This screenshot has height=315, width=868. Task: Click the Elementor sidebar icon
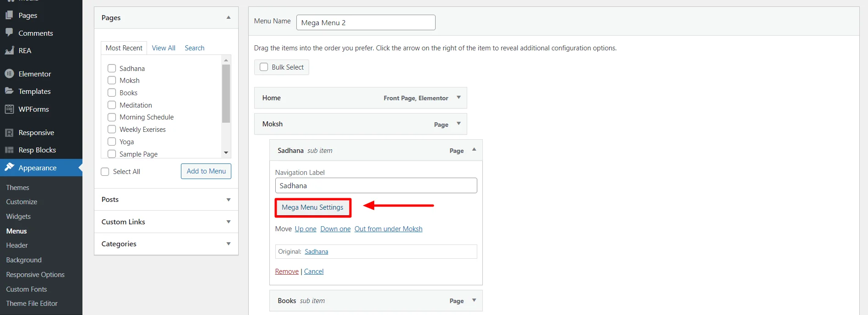[9, 74]
